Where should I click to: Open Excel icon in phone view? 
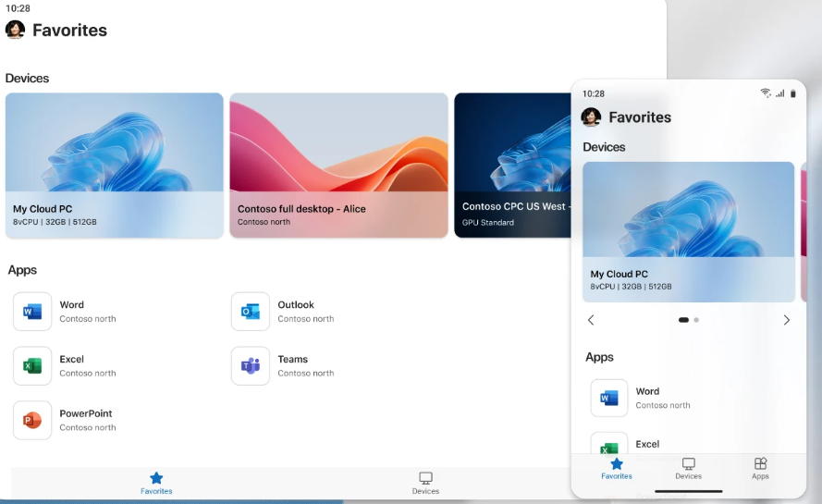(x=609, y=443)
